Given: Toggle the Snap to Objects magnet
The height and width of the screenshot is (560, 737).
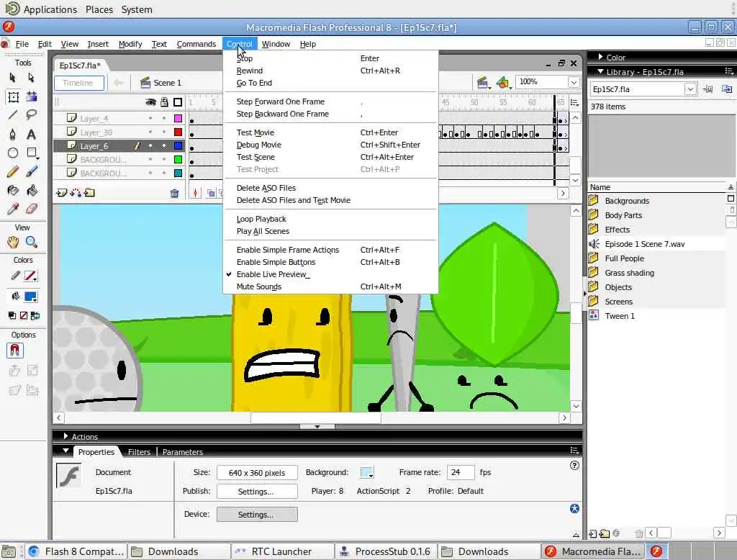Looking at the screenshot, I should coord(14,351).
